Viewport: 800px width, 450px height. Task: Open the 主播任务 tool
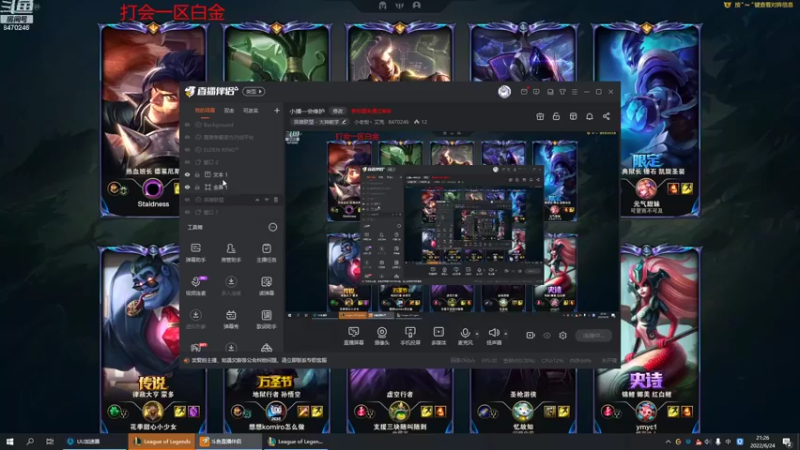pyautogui.click(x=266, y=253)
